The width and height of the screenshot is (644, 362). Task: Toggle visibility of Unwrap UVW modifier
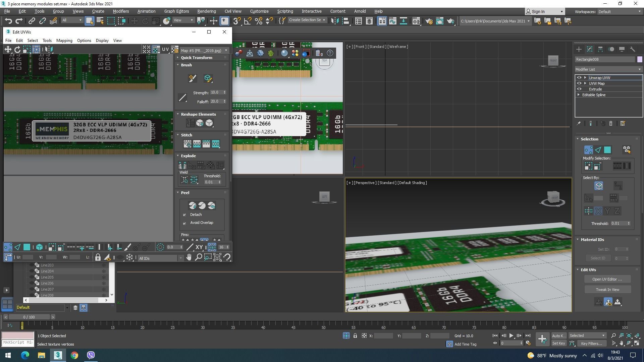[x=579, y=78]
